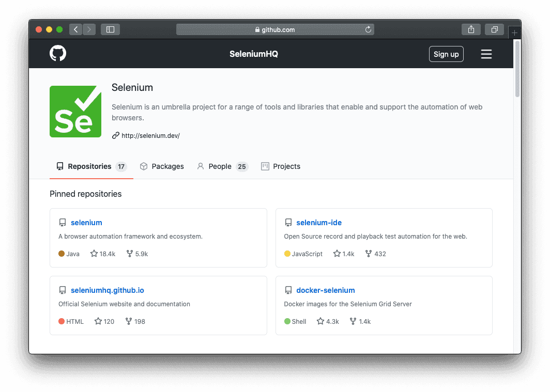This screenshot has width=550, height=392.
Task: Go back using Safari's back arrow
Action: (x=76, y=30)
